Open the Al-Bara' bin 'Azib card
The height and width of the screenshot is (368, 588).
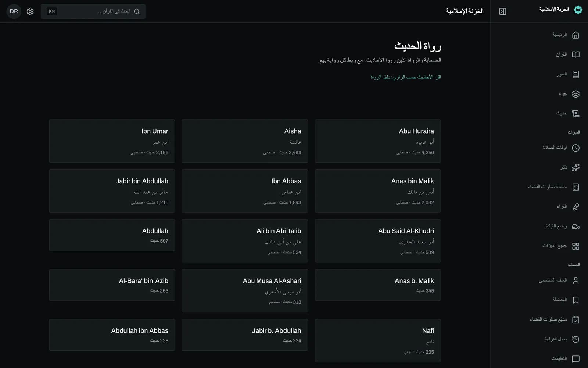point(112,285)
